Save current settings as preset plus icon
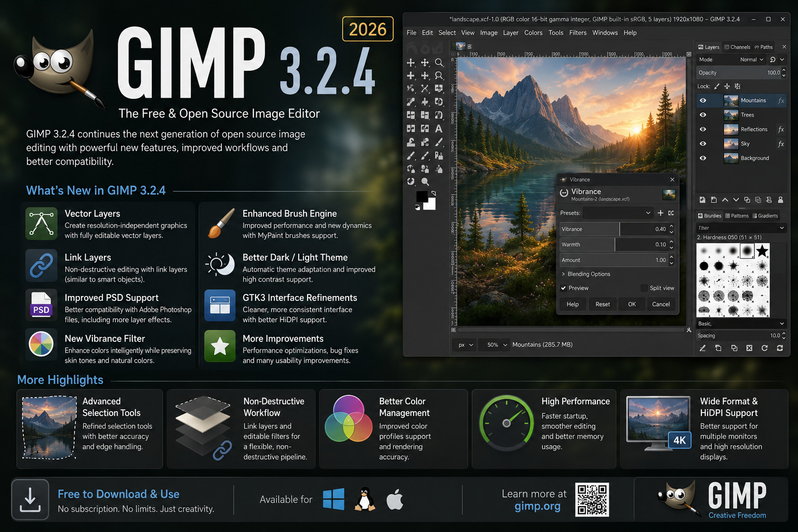Viewport: 798px width, 532px height. click(660, 213)
